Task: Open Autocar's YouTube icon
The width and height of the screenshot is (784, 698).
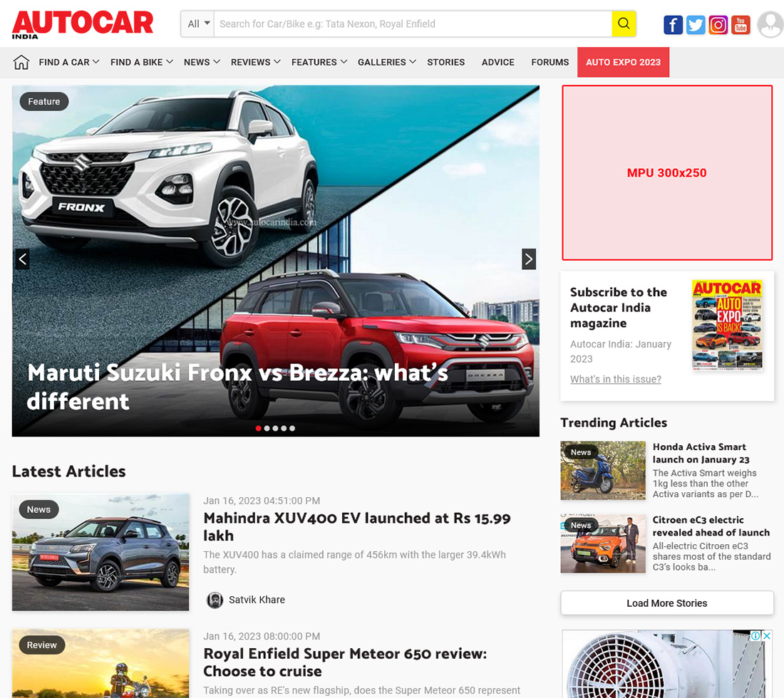Action: [x=741, y=24]
